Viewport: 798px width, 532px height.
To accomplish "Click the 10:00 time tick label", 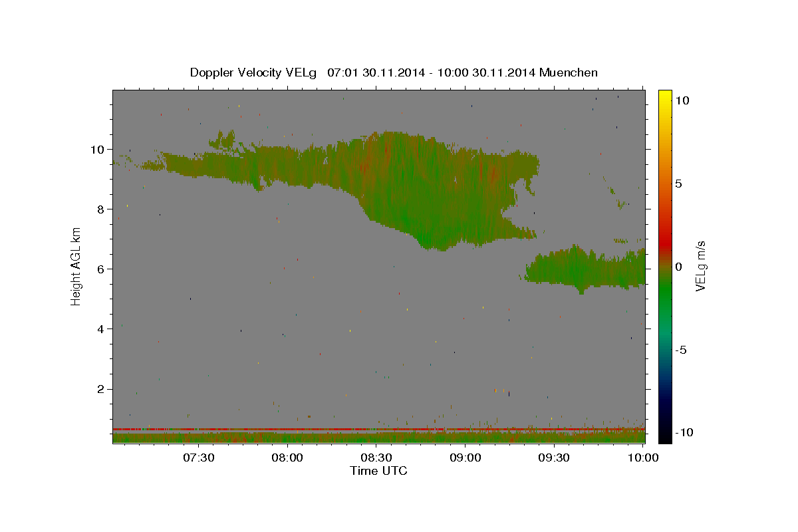I will (x=643, y=458).
